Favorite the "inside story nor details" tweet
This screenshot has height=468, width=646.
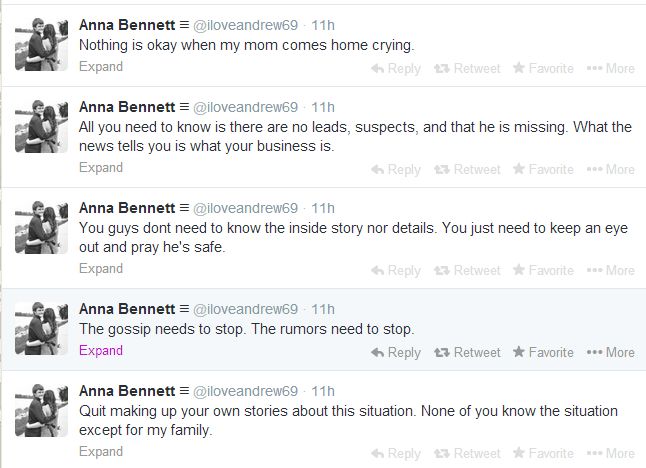click(543, 271)
